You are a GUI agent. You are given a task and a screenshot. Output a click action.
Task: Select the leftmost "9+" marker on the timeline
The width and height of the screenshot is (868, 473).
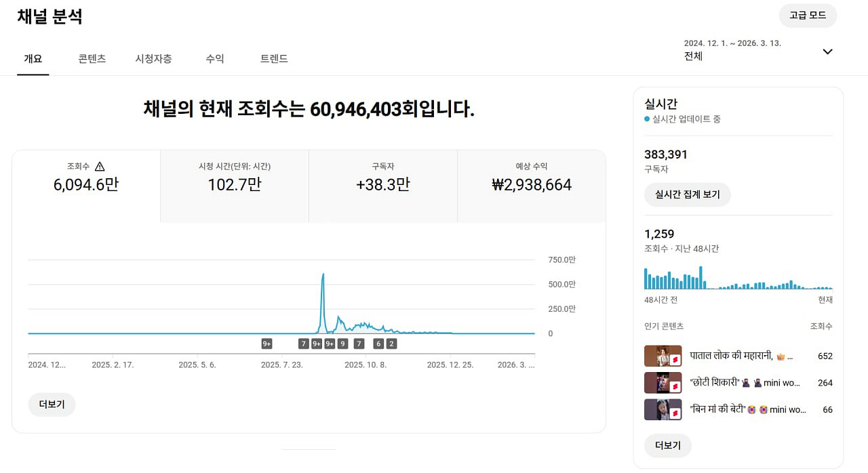[x=267, y=344]
